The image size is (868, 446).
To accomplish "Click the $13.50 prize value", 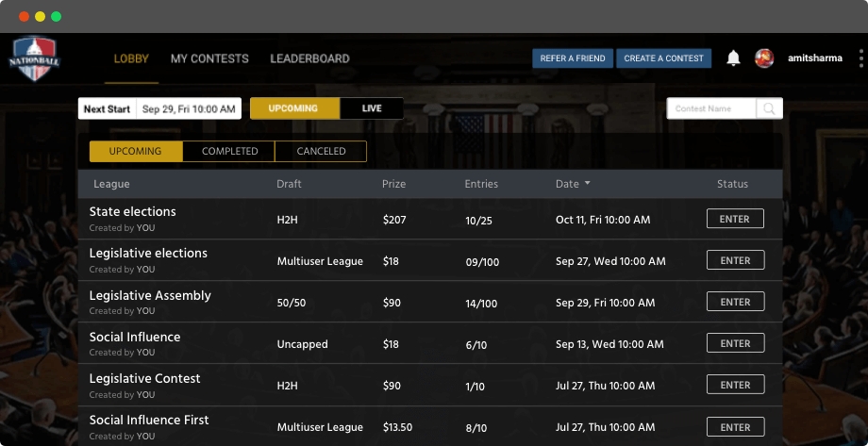I will (x=397, y=427).
